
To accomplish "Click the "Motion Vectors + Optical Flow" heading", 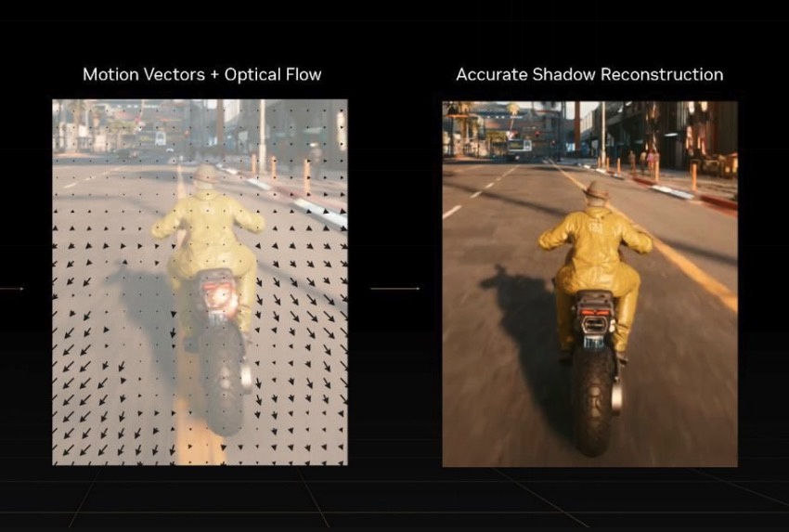I will (x=201, y=74).
